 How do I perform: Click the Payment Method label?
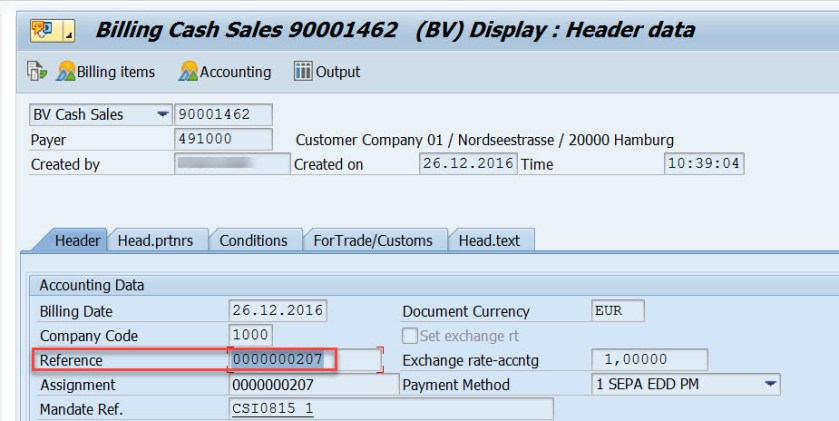point(456,385)
